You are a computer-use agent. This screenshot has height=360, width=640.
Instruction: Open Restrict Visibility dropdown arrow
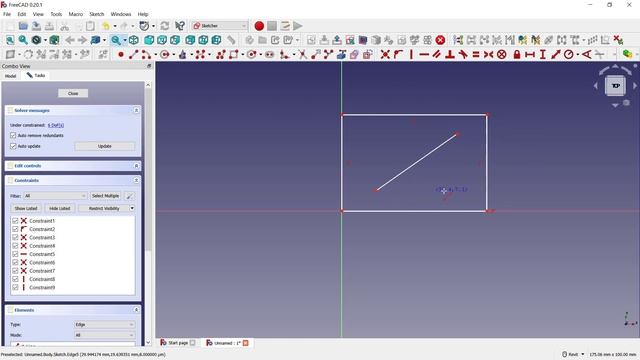tap(132, 208)
